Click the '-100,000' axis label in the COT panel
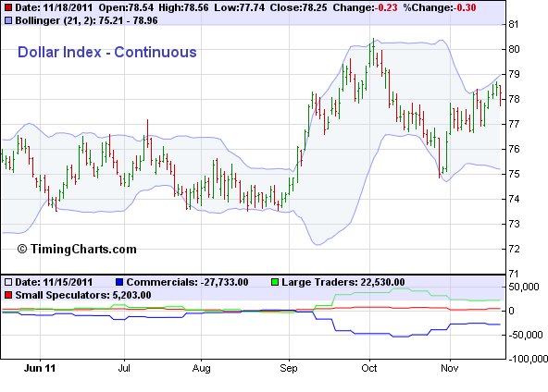This screenshot has height=392, width=548. point(528,360)
